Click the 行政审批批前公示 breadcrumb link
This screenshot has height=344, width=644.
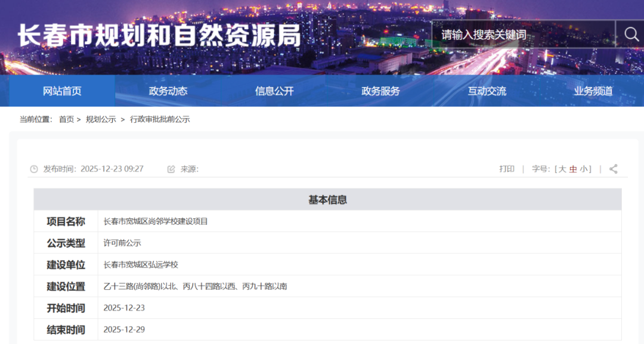pyautogui.click(x=159, y=119)
